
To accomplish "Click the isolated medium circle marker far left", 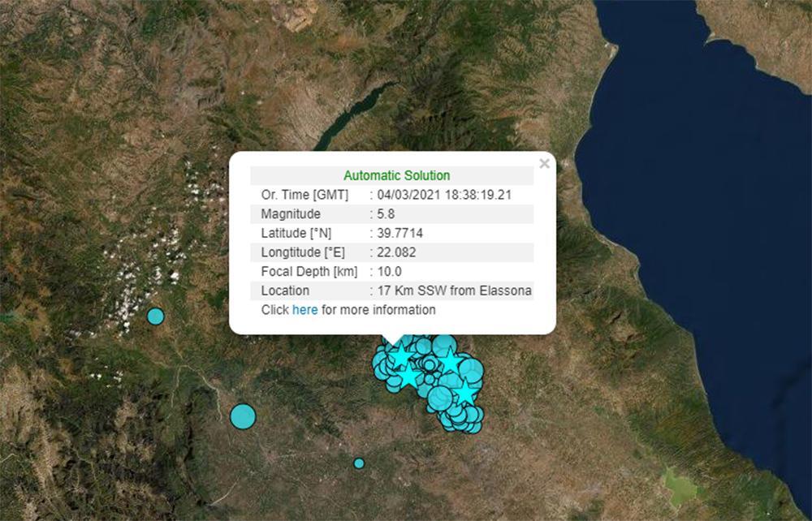I will (155, 316).
